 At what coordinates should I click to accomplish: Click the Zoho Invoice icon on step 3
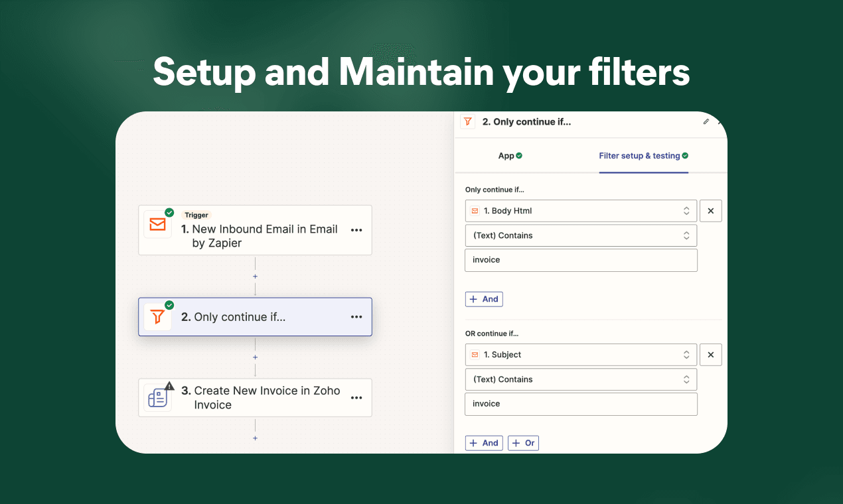[x=157, y=398]
